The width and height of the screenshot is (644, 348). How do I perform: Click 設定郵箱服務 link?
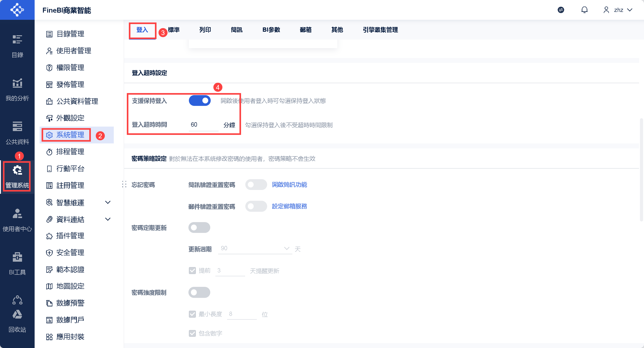pos(289,206)
